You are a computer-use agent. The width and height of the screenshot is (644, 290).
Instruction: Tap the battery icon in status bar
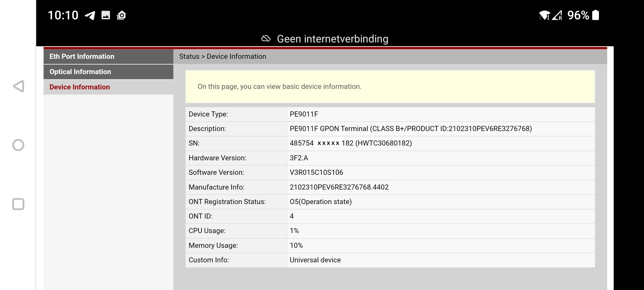pos(595,15)
